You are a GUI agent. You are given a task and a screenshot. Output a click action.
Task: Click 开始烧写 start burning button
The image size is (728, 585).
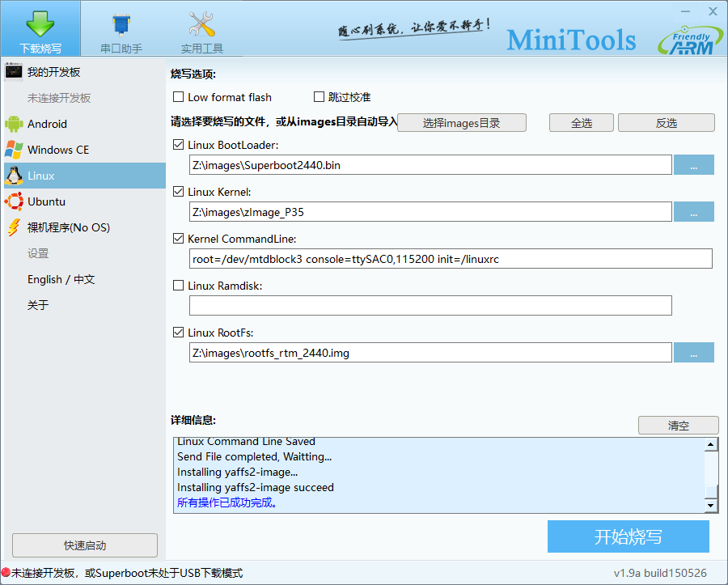tap(629, 536)
